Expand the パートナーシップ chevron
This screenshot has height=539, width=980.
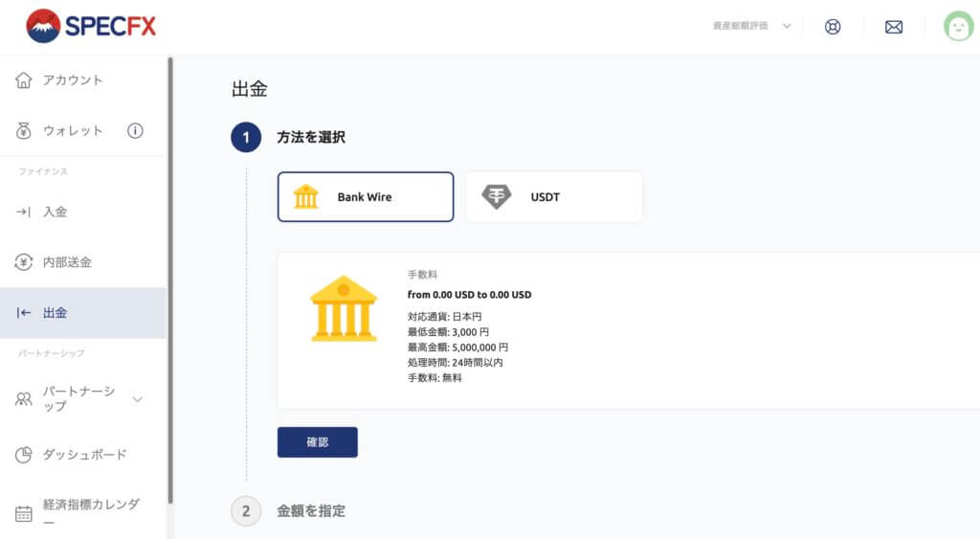click(x=138, y=399)
